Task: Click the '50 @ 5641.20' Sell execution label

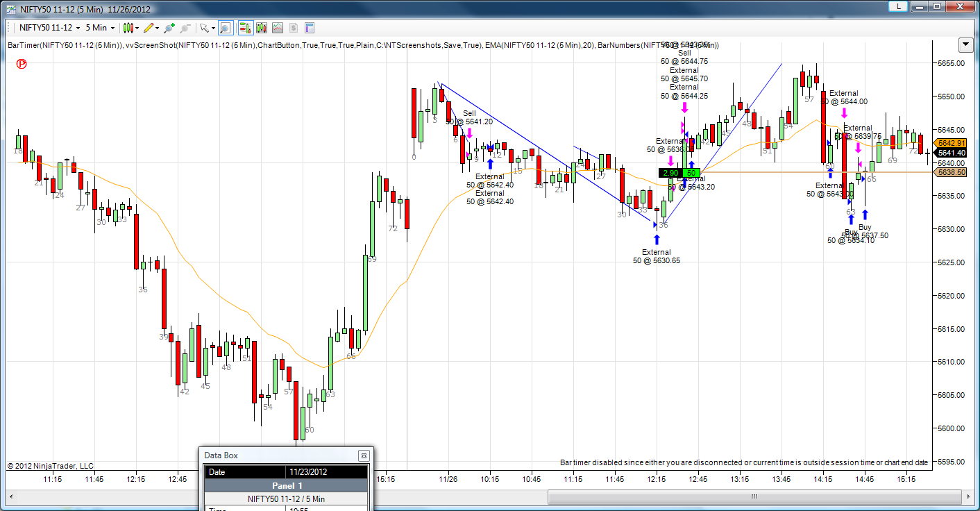Action: point(469,122)
